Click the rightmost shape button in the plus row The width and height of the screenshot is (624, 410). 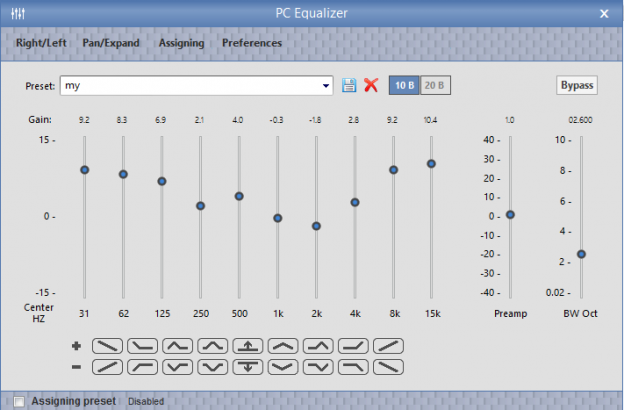click(x=388, y=346)
